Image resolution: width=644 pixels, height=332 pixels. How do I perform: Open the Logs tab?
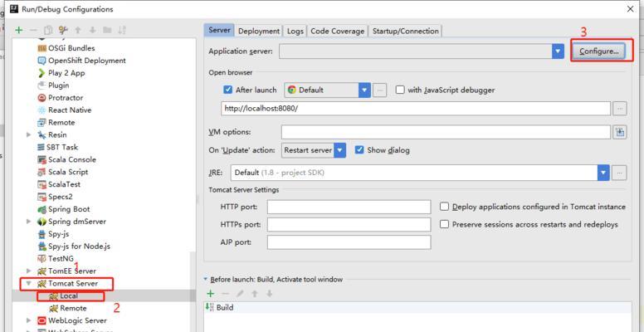[x=295, y=31]
